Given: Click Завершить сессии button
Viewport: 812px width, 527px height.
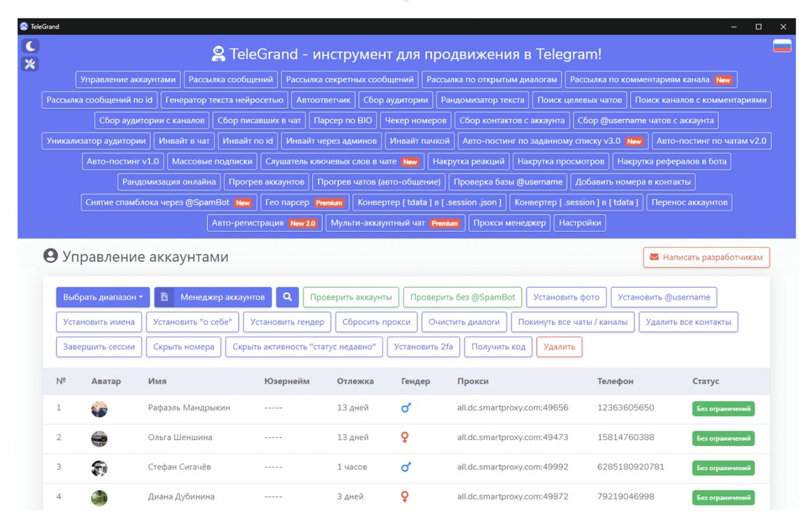Looking at the screenshot, I should click(x=99, y=347).
